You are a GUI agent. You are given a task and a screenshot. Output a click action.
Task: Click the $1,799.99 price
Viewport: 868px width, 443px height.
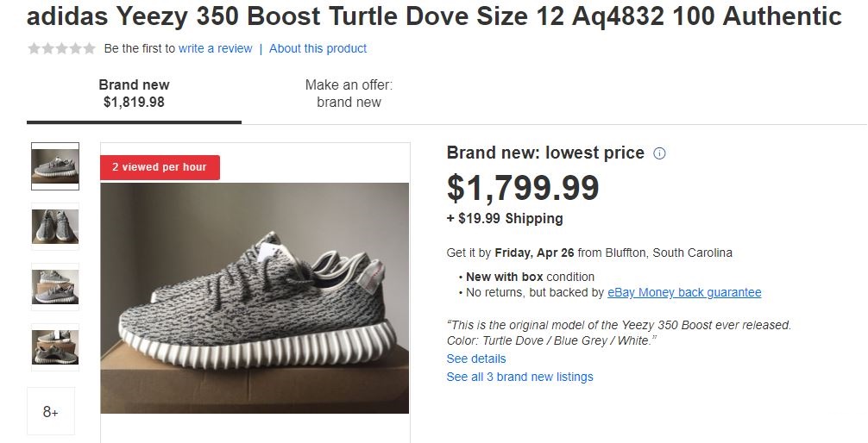523,188
